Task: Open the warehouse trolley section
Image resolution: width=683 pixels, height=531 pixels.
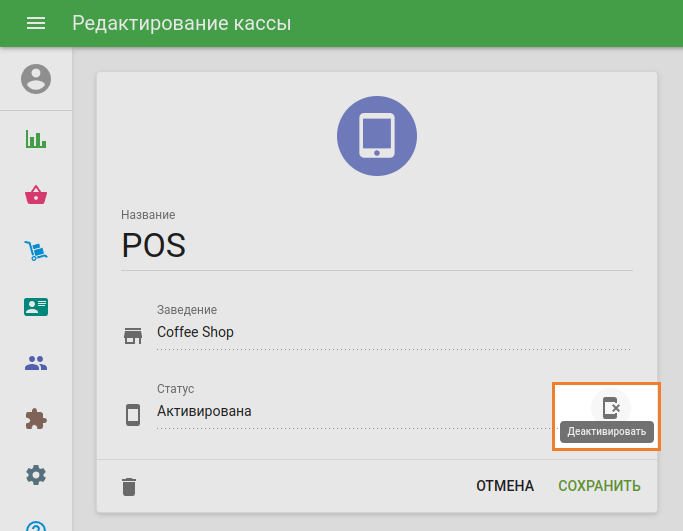Action: [x=36, y=251]
